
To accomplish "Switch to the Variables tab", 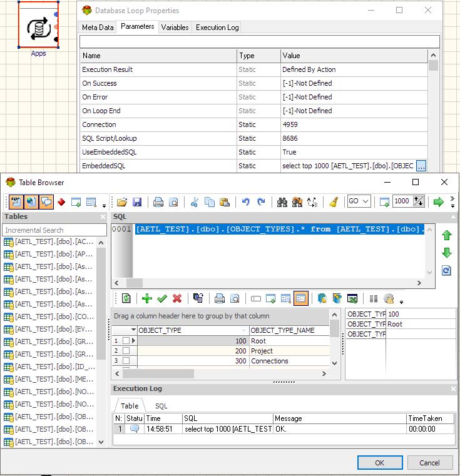I will point(175,28).
